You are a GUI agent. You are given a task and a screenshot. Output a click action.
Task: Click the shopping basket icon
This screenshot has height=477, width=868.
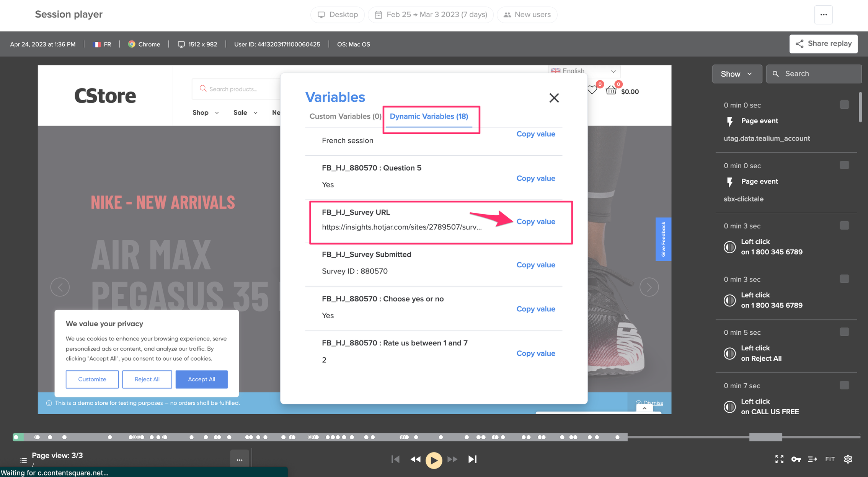coord(611,90)
